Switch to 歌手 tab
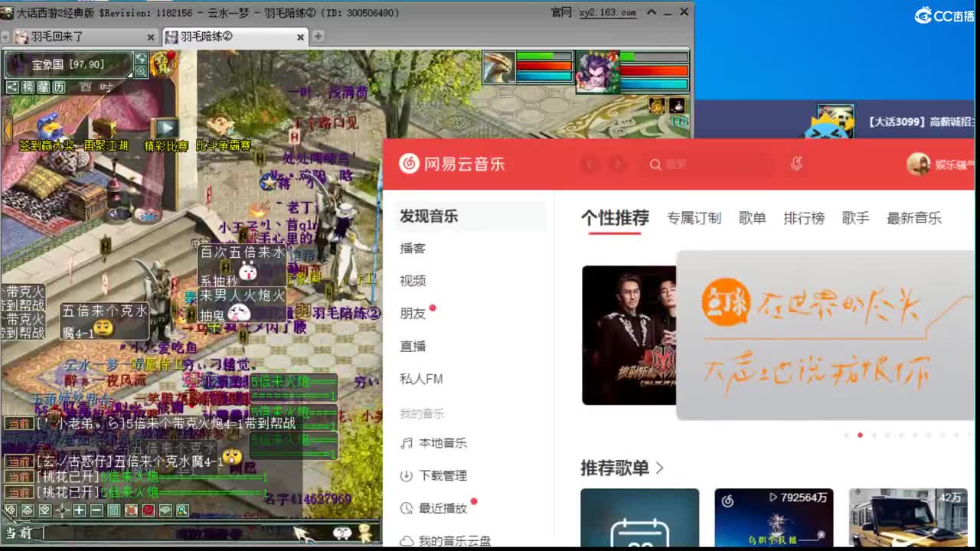This screenshot has width=980, height=551. [x=856, y=218]
